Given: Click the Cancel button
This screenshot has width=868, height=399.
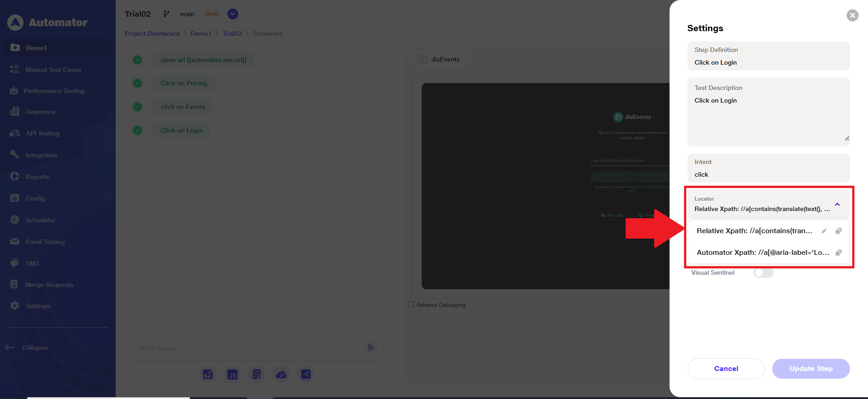Looking at the screenshot, I should (726, 369).
